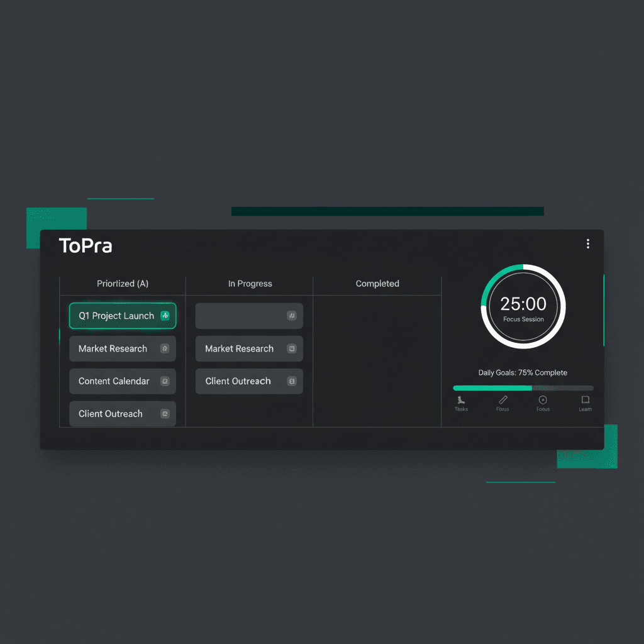The image size is (644, 644).
Task: Click the 25:00 Focus Session timer circle
Action: pos(523,306)
